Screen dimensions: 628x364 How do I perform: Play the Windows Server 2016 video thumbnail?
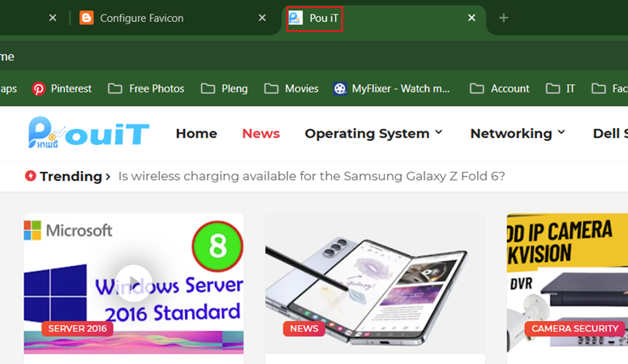(134, 283)
